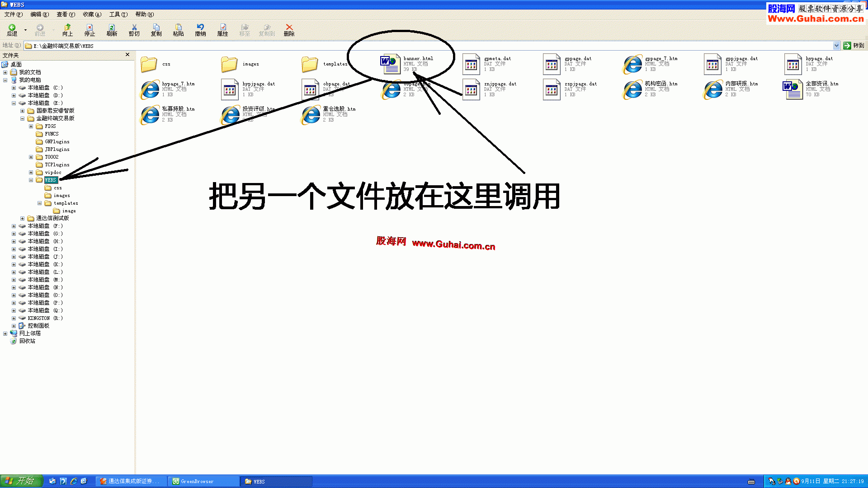Click the address bar path field
The height and width of the screenshot is (488, 868).
(429, 46)
